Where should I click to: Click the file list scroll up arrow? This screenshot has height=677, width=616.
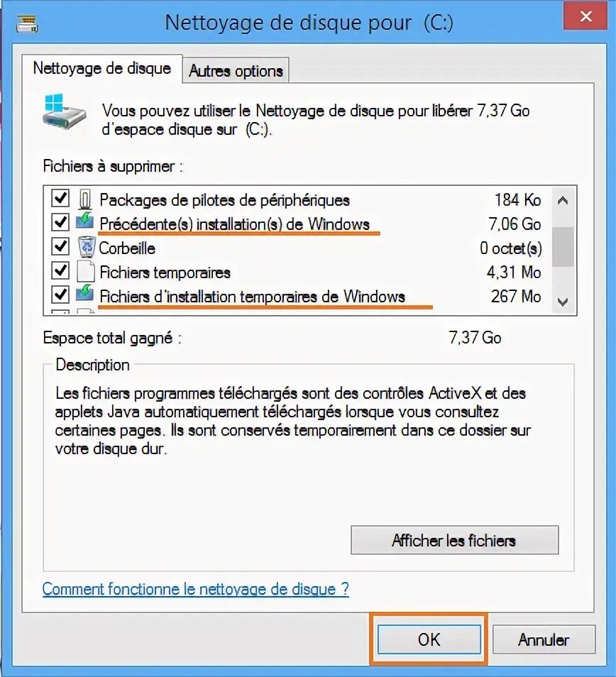(x=563, y=200)
